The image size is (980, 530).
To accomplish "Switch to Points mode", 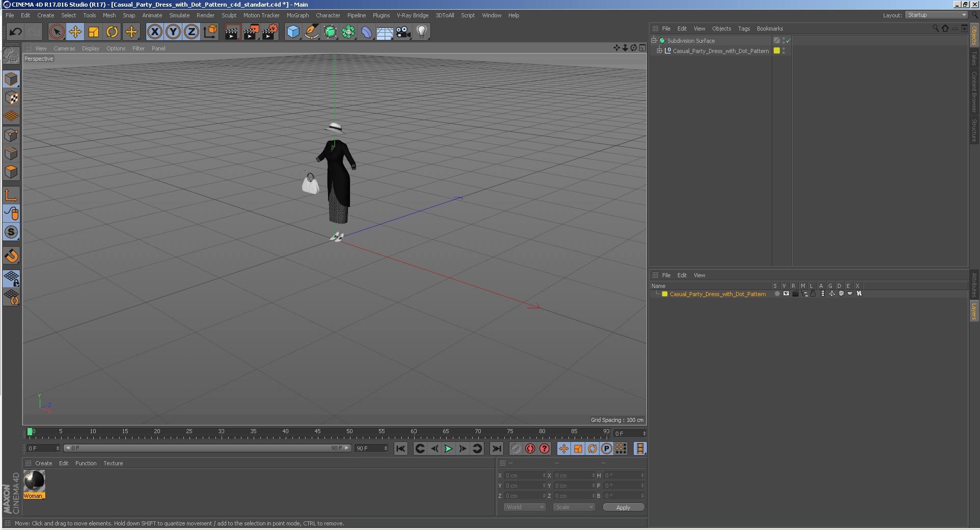I will point(11,135).
